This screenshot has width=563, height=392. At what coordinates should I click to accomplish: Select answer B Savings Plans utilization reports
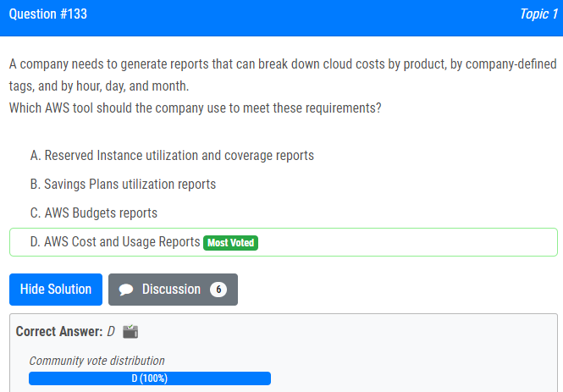tap(123, 185)
